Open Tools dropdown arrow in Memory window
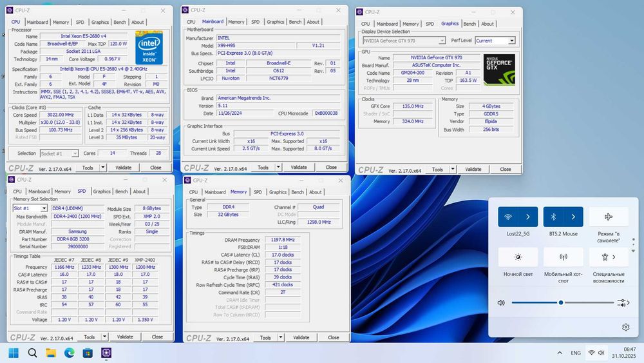 point(281,337)
